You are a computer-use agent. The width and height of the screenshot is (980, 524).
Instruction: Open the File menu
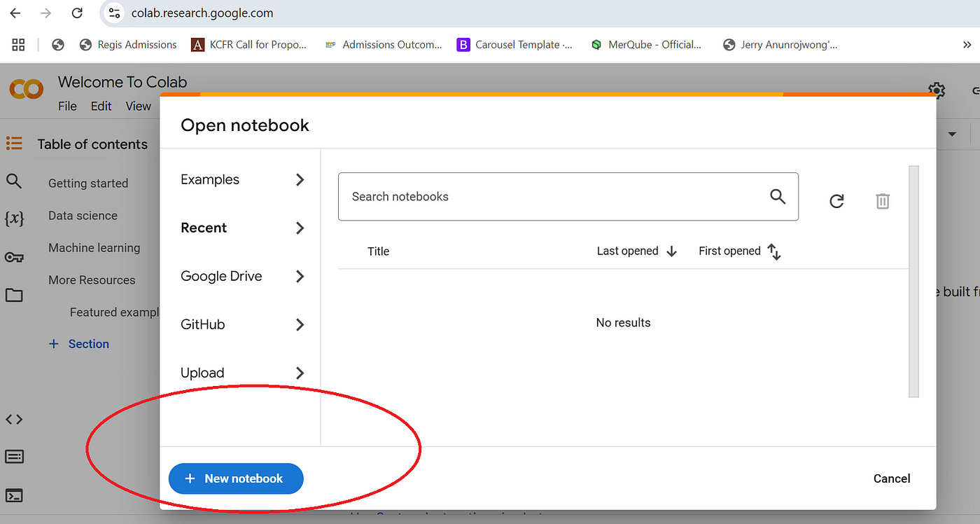point(67,106)
